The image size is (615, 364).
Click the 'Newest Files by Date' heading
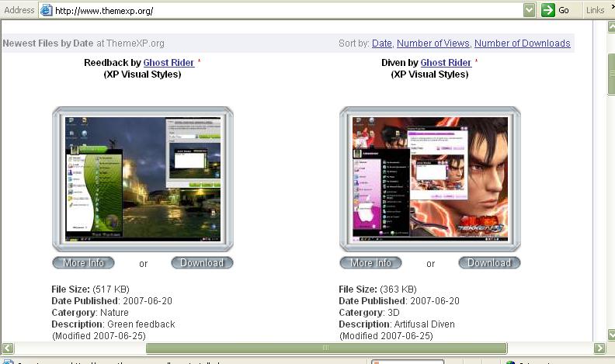48,43
